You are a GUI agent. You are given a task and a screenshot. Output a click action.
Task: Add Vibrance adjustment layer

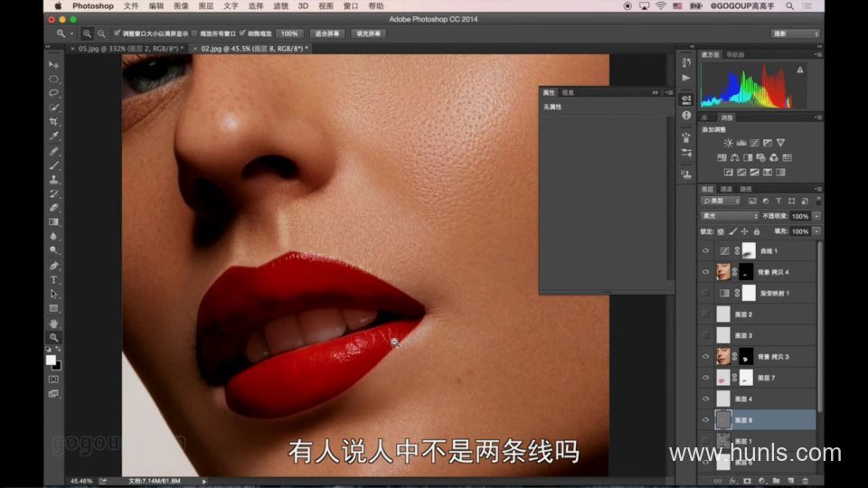(x=780, y=143)
